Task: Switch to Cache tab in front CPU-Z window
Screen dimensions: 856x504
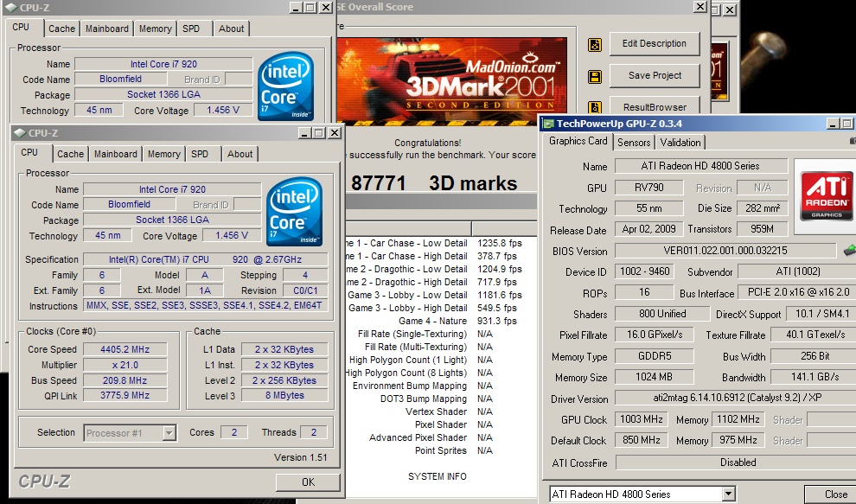Action: (x=70, y=154)
